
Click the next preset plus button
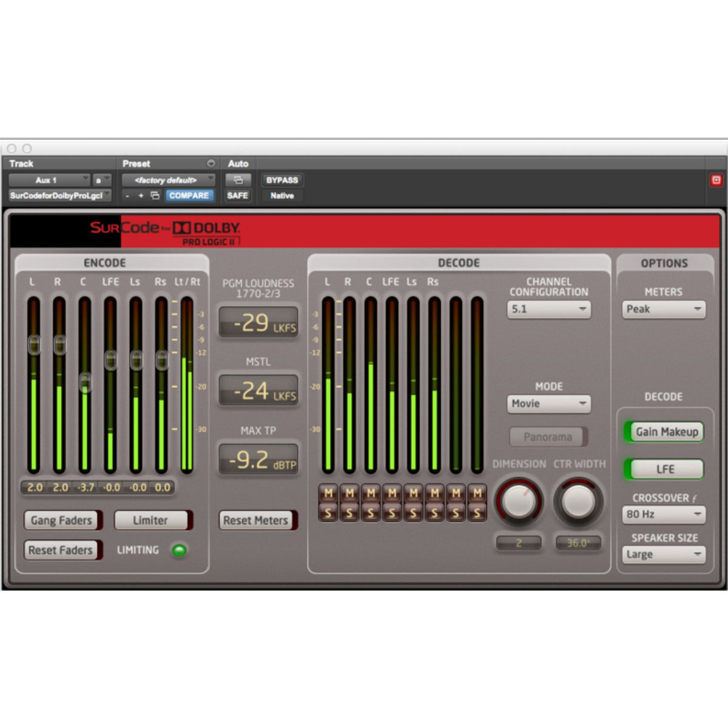point(141,195)
